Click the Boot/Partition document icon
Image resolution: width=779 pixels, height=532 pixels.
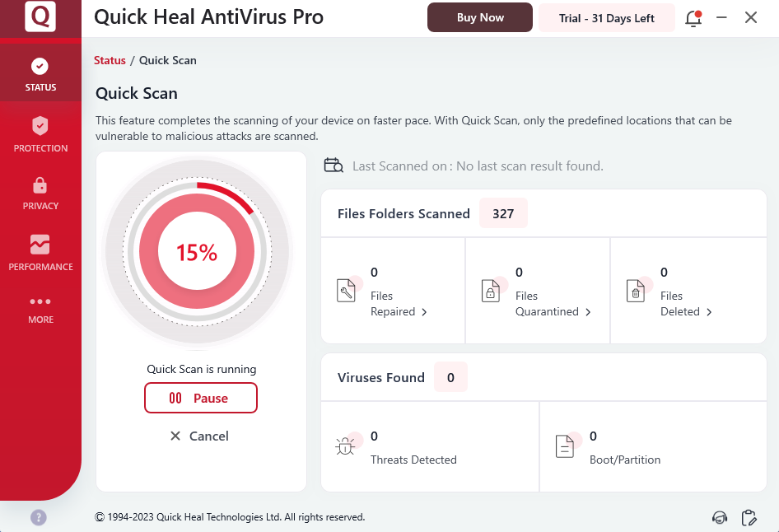click(x=564, y=447)
